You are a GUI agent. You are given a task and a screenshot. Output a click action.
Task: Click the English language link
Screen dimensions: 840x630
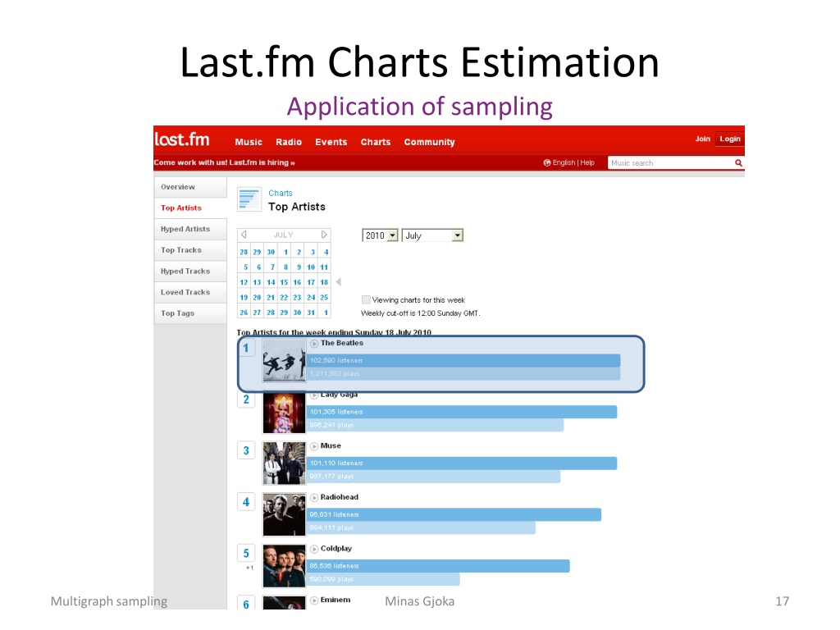(564, 163)
